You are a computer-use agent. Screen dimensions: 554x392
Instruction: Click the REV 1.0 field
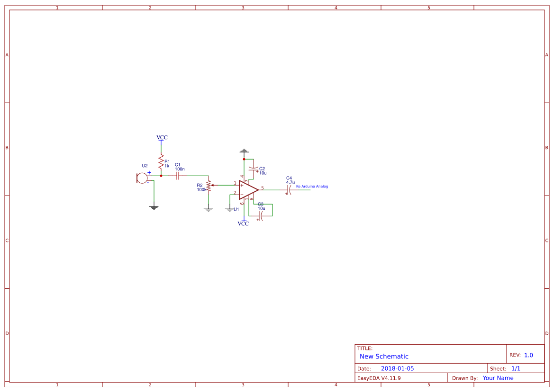pos(523,354)
